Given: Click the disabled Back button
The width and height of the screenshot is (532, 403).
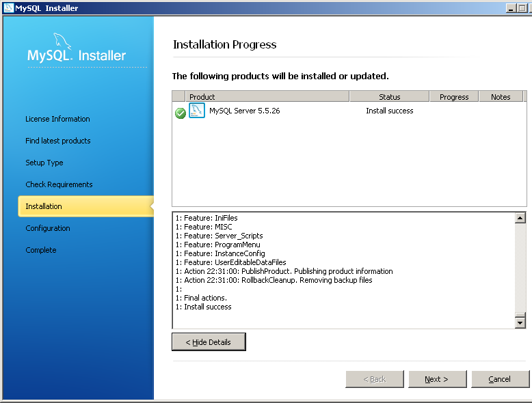Looking at the screenshot, I should pos(375,379).
